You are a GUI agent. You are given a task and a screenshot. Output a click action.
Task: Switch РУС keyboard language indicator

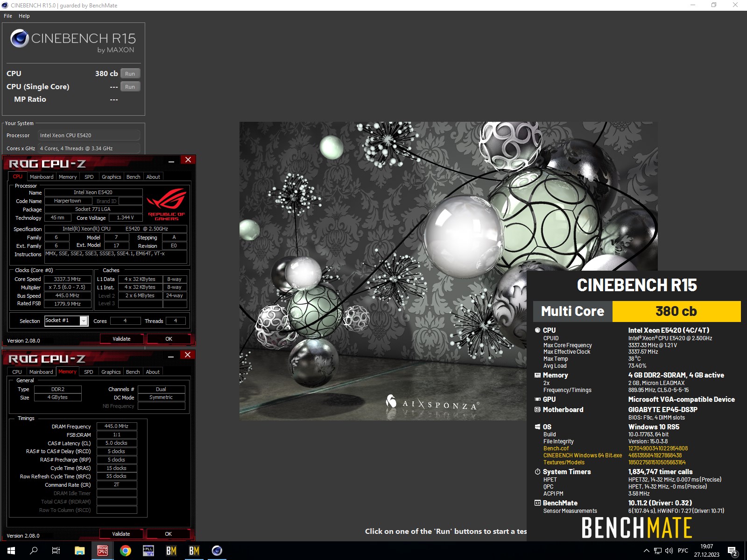click(x=683, y=551)
